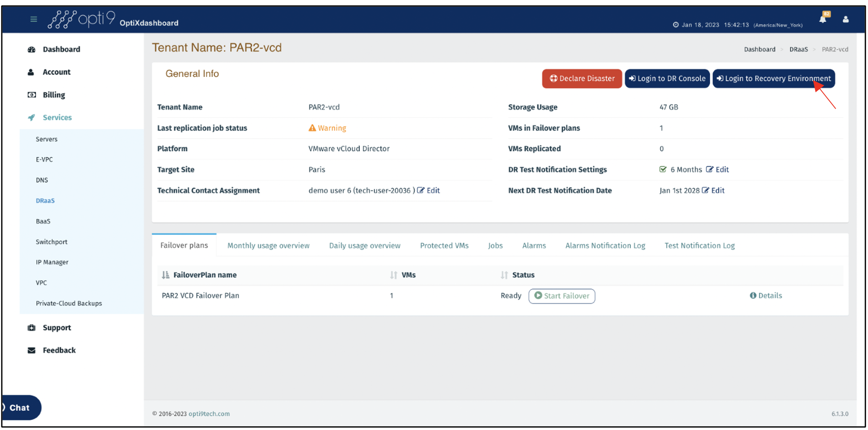Switch to the Failover plans tab
The height and width of the screenshot is (430, 868).
pyautogui.click(x=184, y=245)
